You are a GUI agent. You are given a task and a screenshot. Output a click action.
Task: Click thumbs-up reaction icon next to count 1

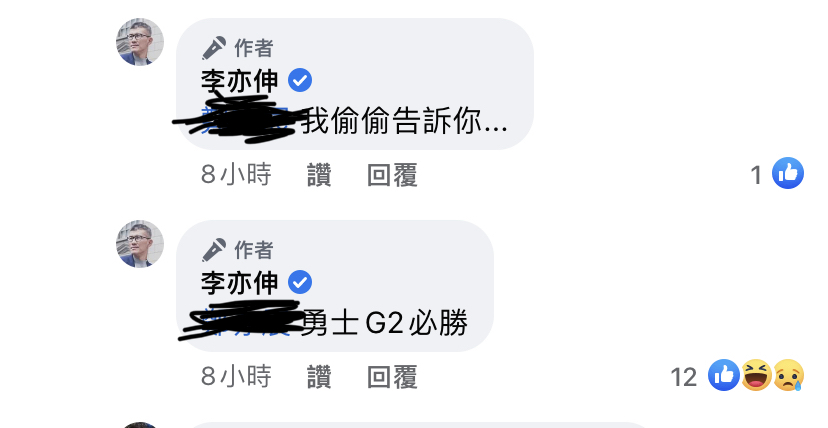788,173
